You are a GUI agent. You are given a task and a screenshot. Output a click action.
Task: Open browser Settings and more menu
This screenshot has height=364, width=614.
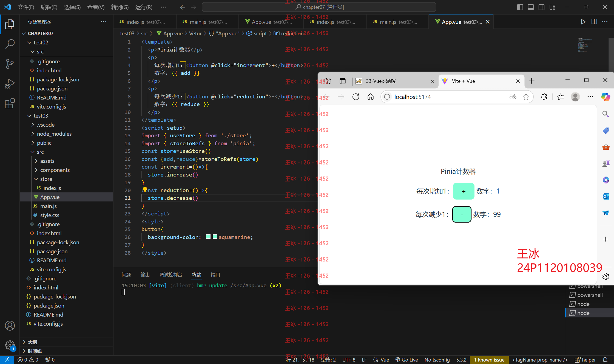pyautogui.click(x=590, y=97)
